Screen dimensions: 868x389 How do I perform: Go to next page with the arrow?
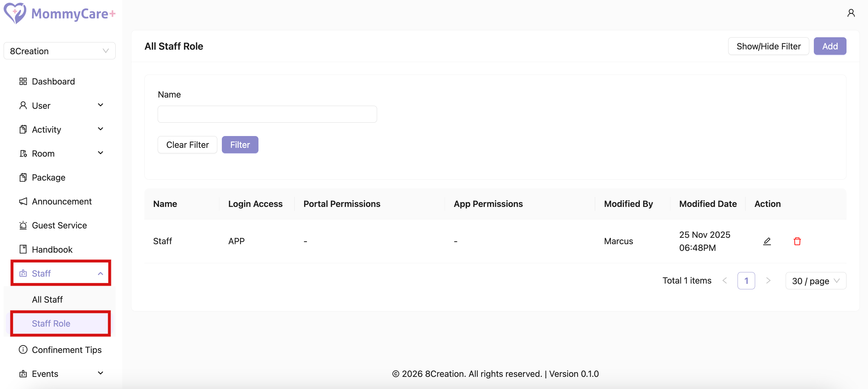768,280
